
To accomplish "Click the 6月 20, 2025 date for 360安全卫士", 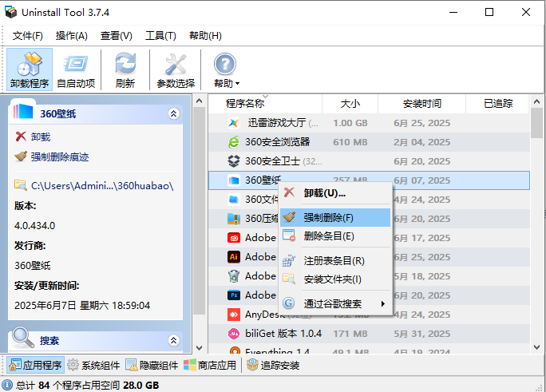I will 421,161.
